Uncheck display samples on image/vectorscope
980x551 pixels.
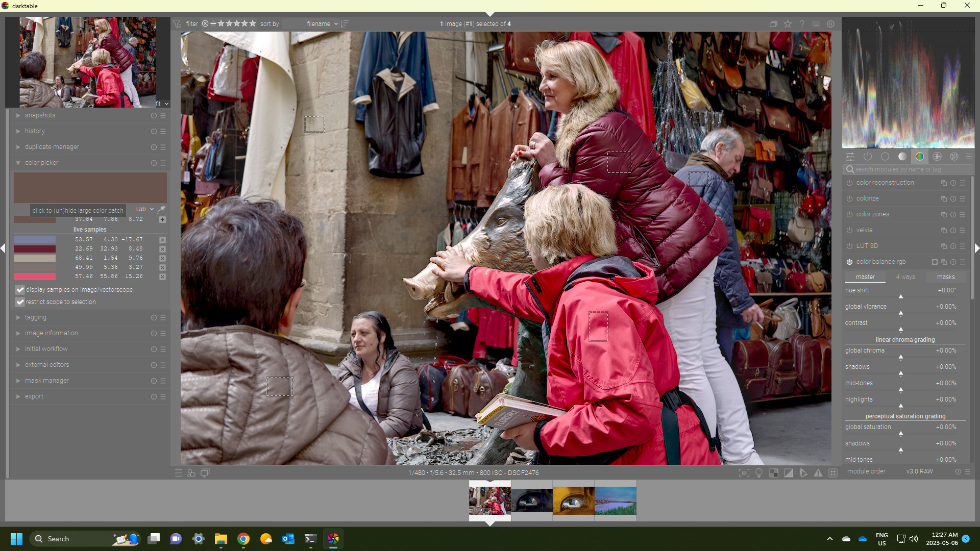(x=20, y=290)
